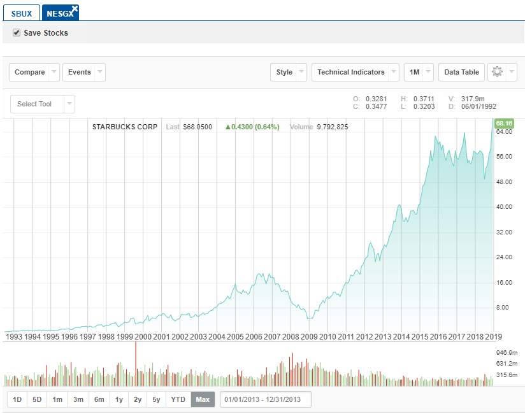Expand the Technical Indicators arrow
Screen dimensions: 532x414
tap(394, 72)
